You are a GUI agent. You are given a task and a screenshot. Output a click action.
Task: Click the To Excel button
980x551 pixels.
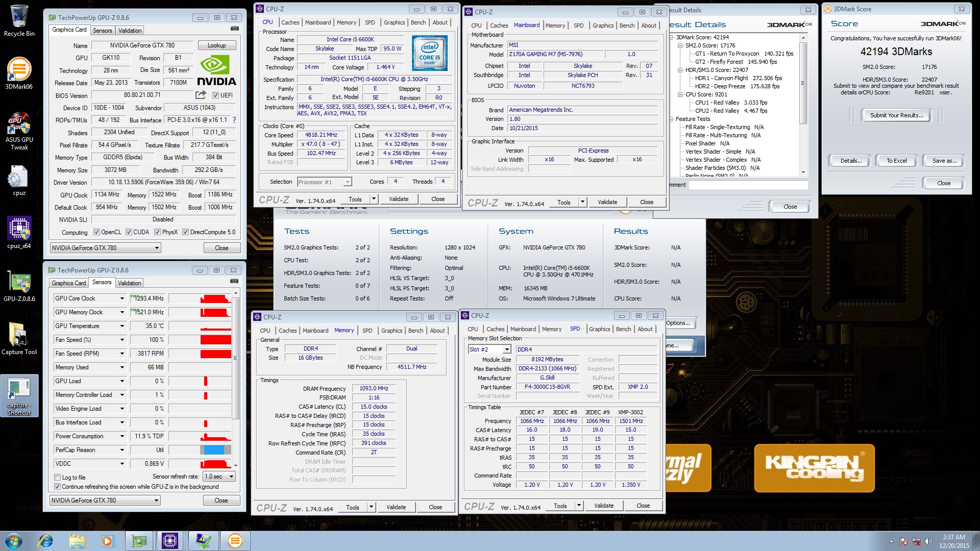click(x=896, y=161)
